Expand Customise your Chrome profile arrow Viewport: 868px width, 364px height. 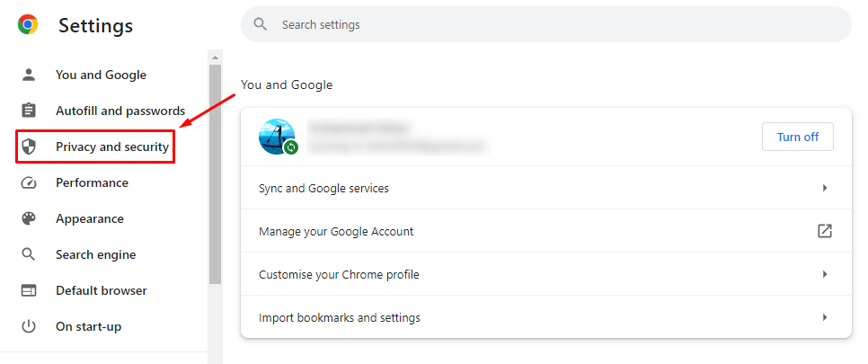pyautogui.click(x=825, y=274)
